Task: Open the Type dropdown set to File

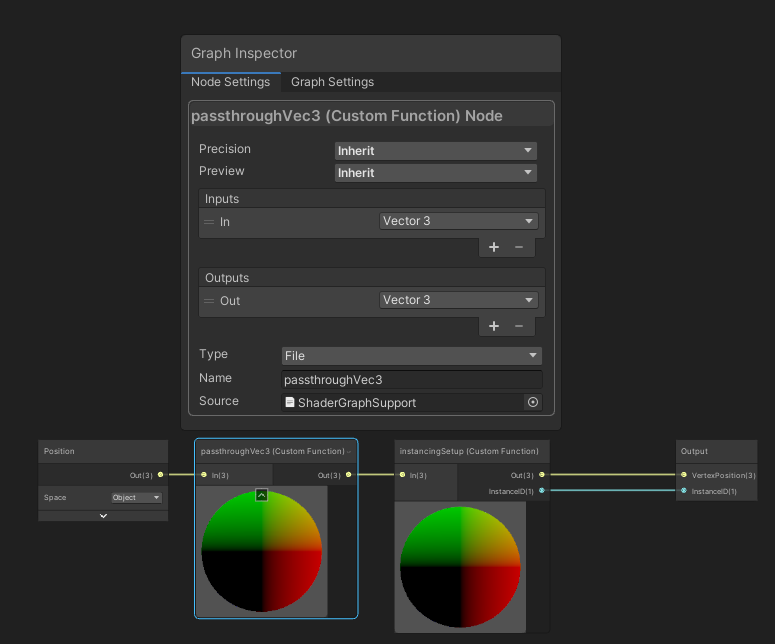Action: coord(412,356)
